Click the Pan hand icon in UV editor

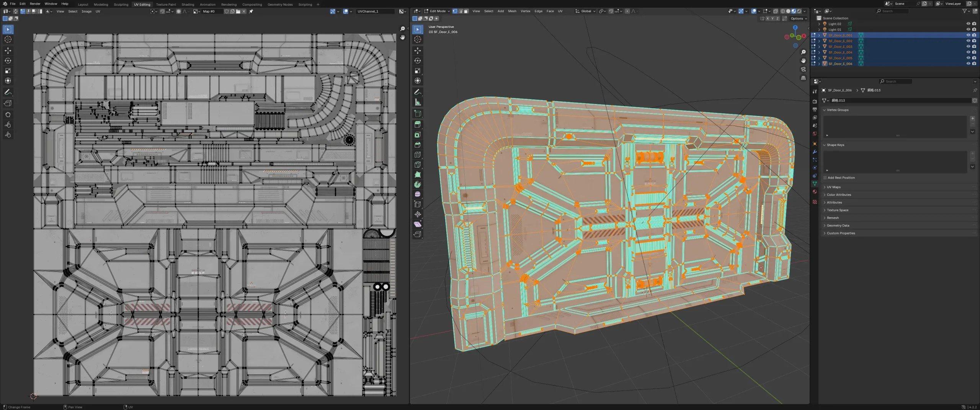[402, 37]
